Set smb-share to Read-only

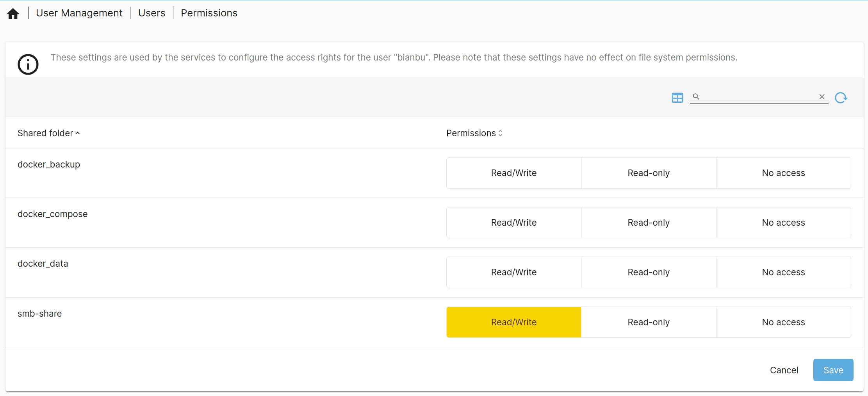pos(648,322)
